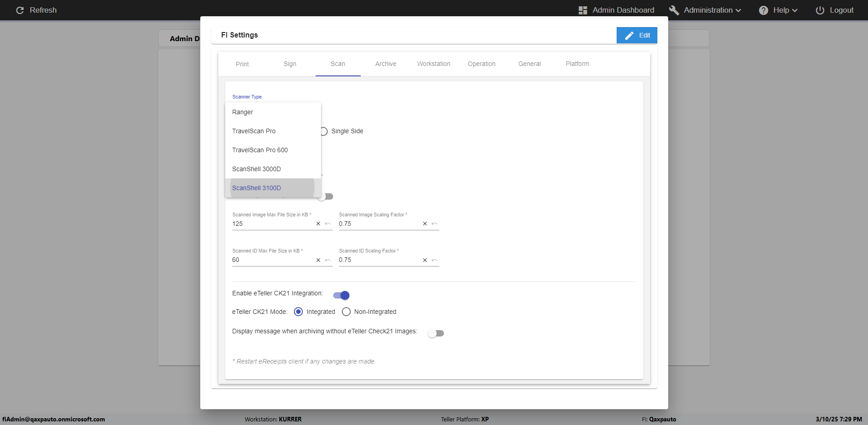The width and height of the screenshot is (868, 425).
Task: Switch to the Archive tab
Action: 386,64
